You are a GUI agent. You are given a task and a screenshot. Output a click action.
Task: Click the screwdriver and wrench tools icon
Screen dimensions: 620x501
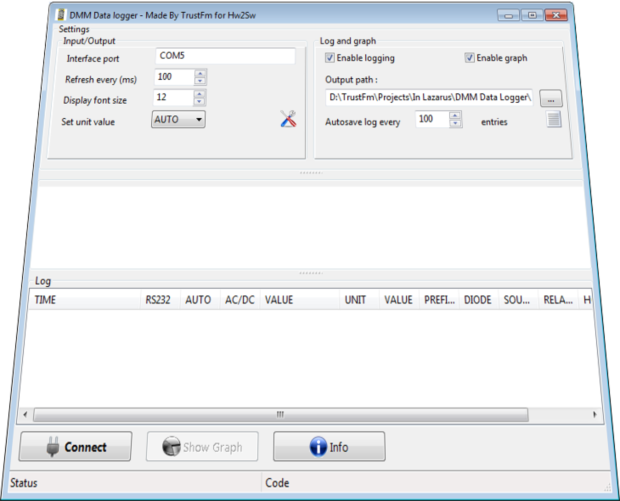[289, 119]
